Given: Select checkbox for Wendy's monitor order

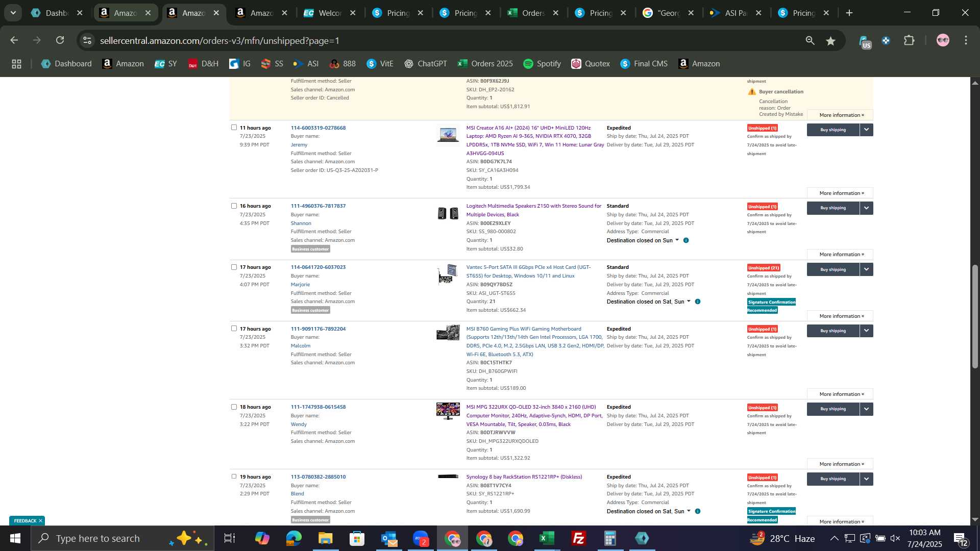Looking at the screenshot, I should coord(234,407).
